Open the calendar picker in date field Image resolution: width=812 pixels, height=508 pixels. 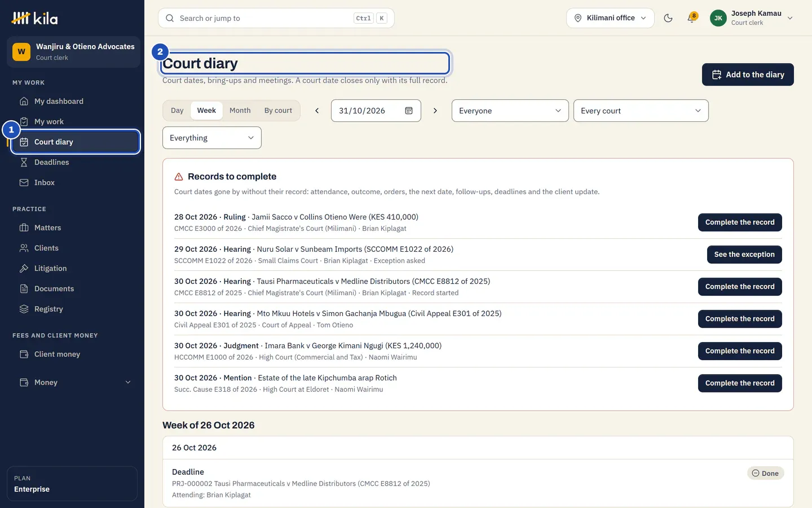click(x=409, y=111)
